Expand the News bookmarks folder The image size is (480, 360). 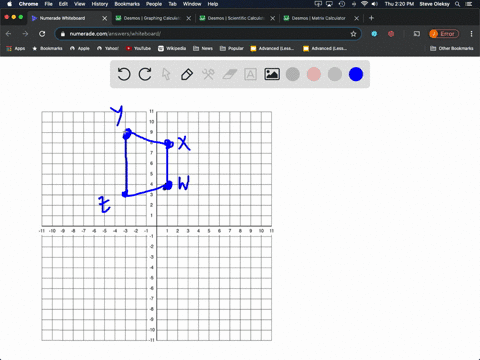pos(203,48)
